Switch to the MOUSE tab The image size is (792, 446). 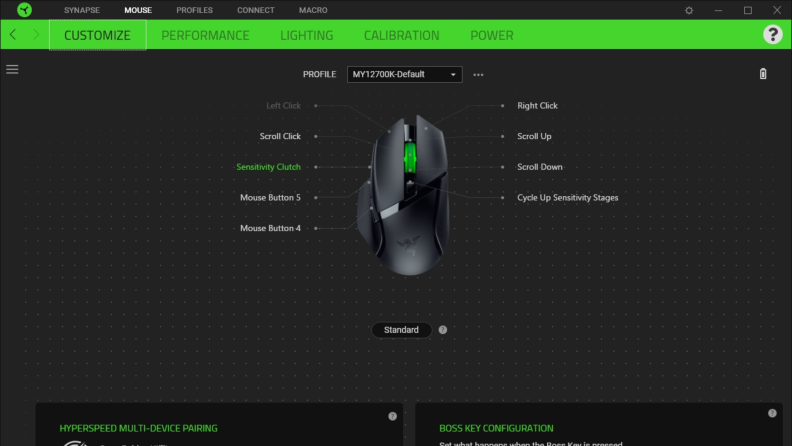pos(138,10)
